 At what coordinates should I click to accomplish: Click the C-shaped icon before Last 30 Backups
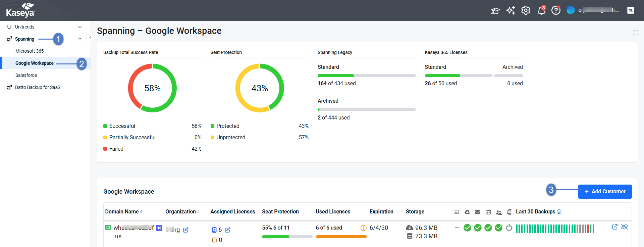tap(509, 212)
